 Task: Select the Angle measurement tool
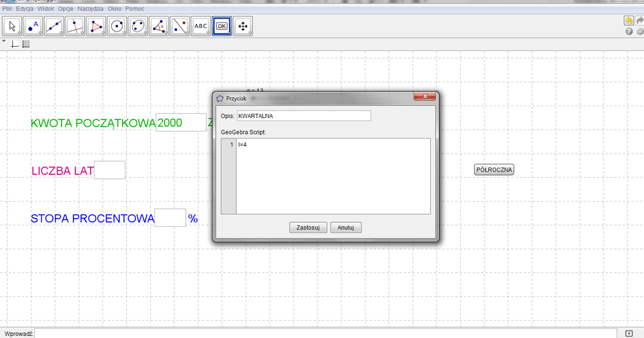[158, 26]
